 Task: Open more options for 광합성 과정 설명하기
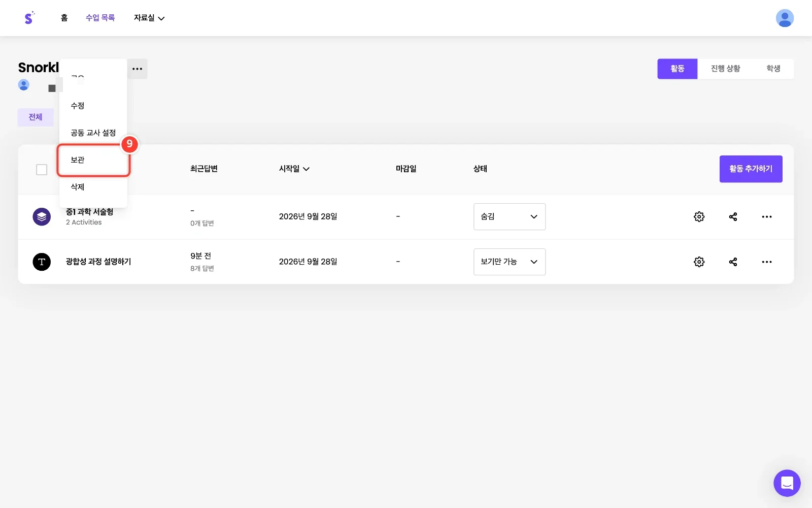click(x=766, y=262)
